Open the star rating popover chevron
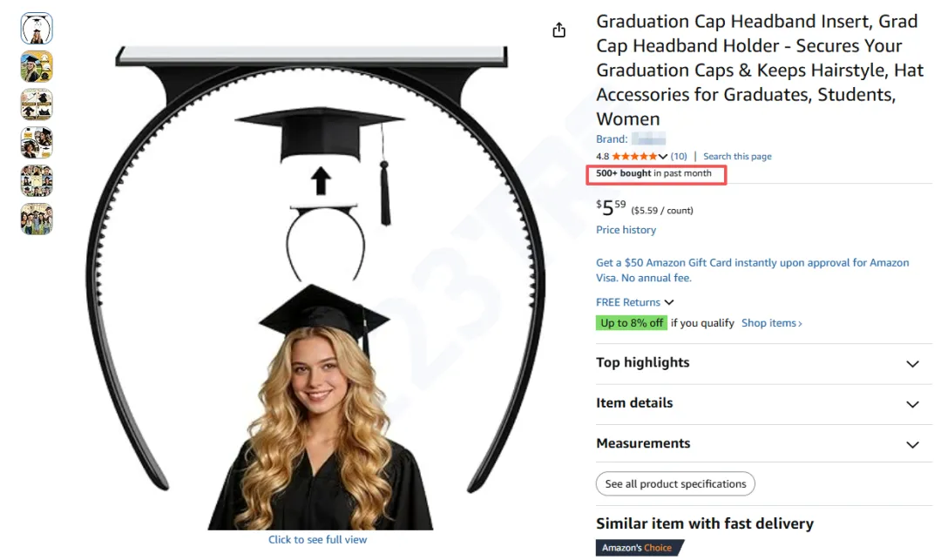This screenshot has height=560, width=941. pyautogui.click(x=664, y=157)
